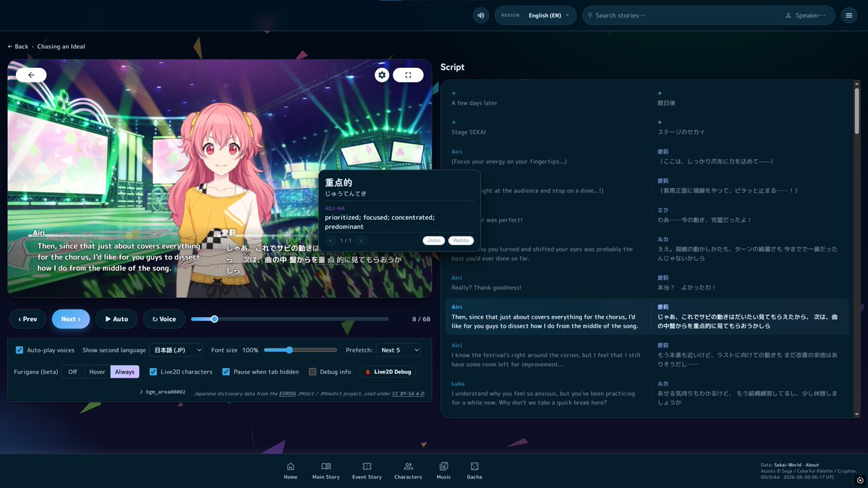Viewport: 868px width, 488px height.
Task: Mute sound with the speaker icon
Action: 481,15
